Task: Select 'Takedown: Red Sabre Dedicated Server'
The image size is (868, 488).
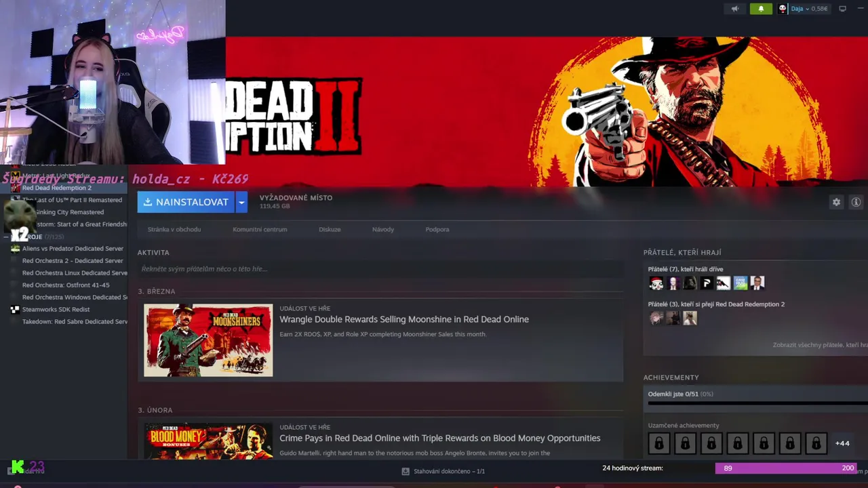Action: pos(75,322)
